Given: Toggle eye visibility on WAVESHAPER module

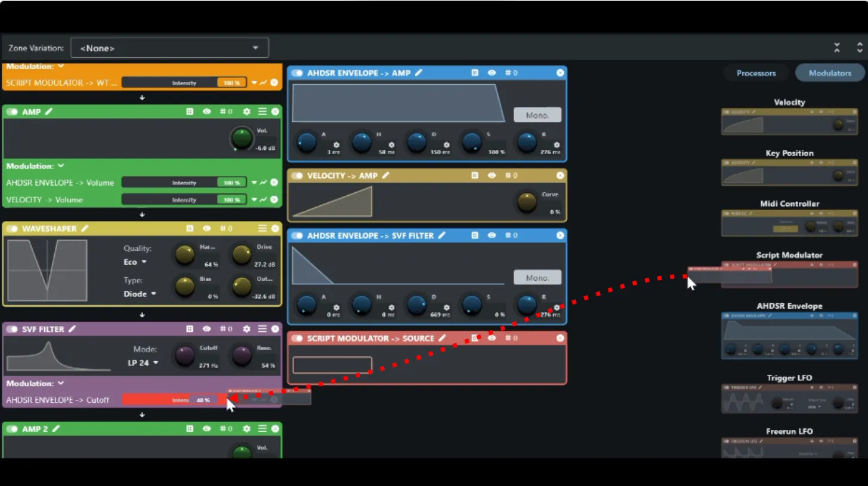Looking at the screenshot, I should pos(206,229).
